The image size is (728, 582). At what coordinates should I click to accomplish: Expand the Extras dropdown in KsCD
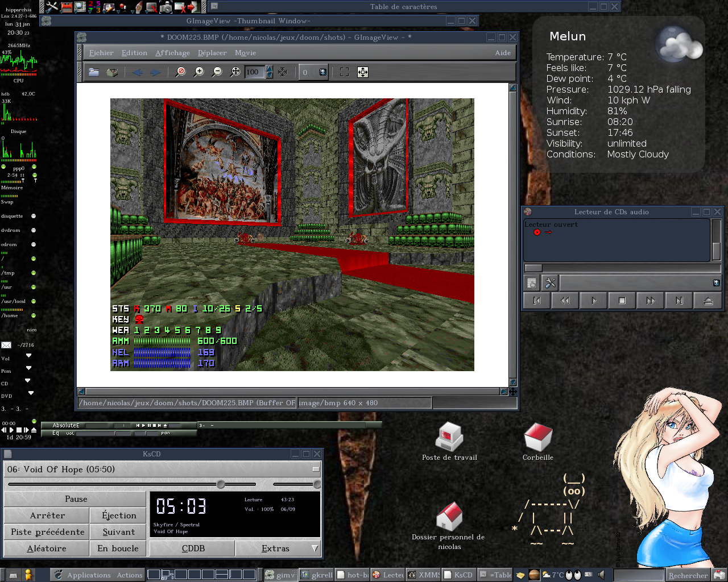(x=278, y=548)
